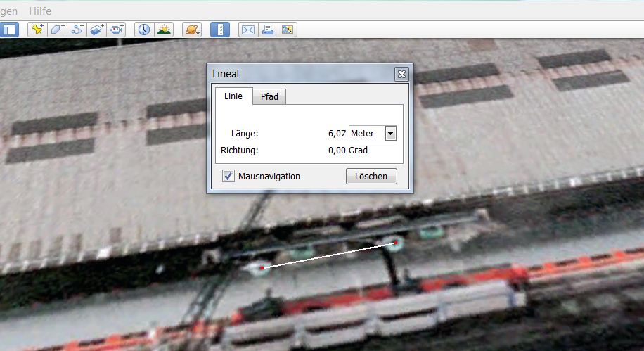
Task: Close the Lineal dialog
Action: [401, 74]
